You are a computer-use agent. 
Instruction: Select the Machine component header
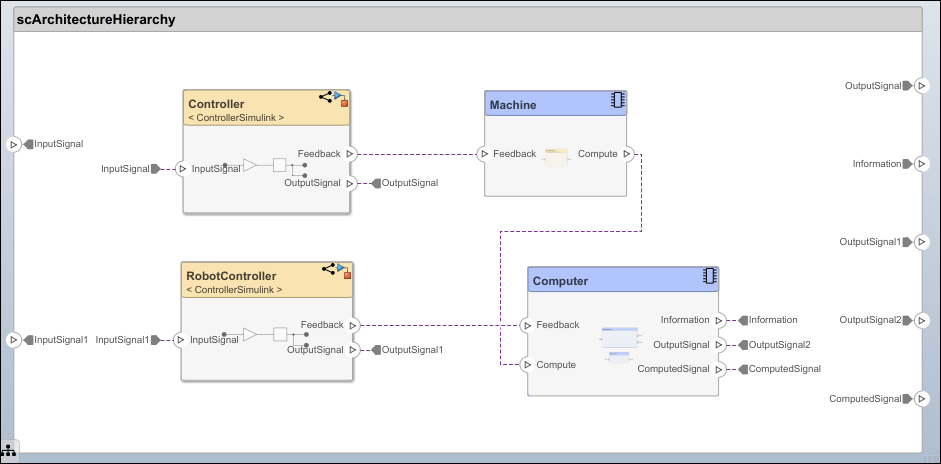(x=556, y=103)
